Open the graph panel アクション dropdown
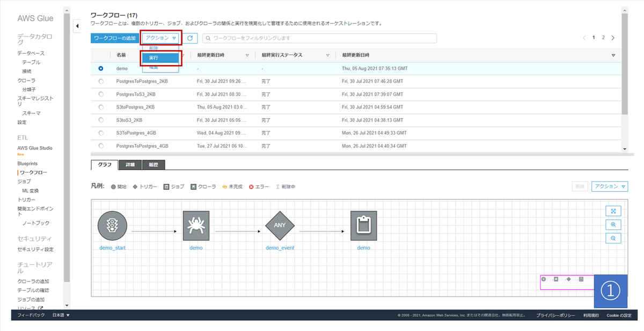Image resolution: width=644 pixels, height=331 pixels. coord(610,186)
